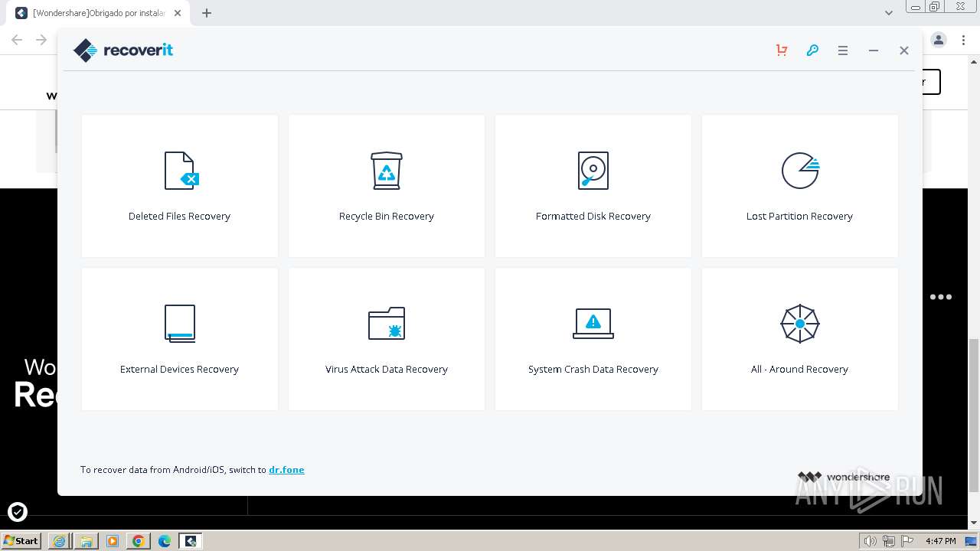Open Microsoft Edge from taskbar
Screen dimensions: 980x551
coord(164,541)
